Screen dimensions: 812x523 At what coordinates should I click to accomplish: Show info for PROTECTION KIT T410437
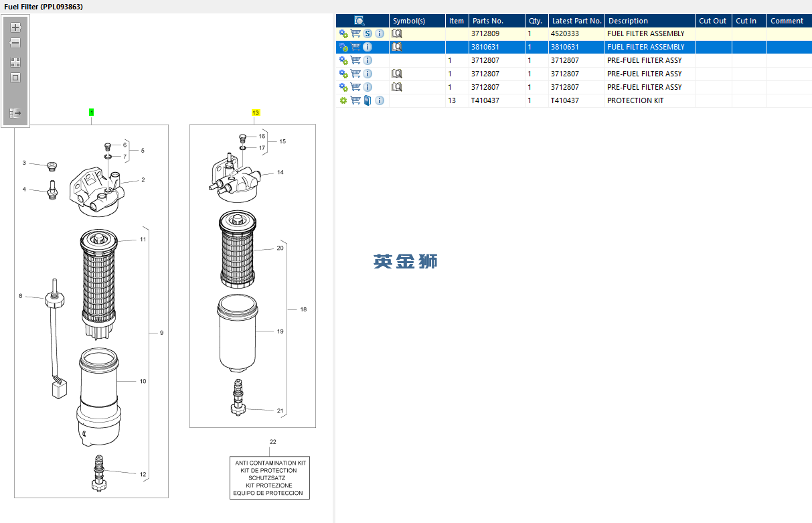(x=380, y=100)
